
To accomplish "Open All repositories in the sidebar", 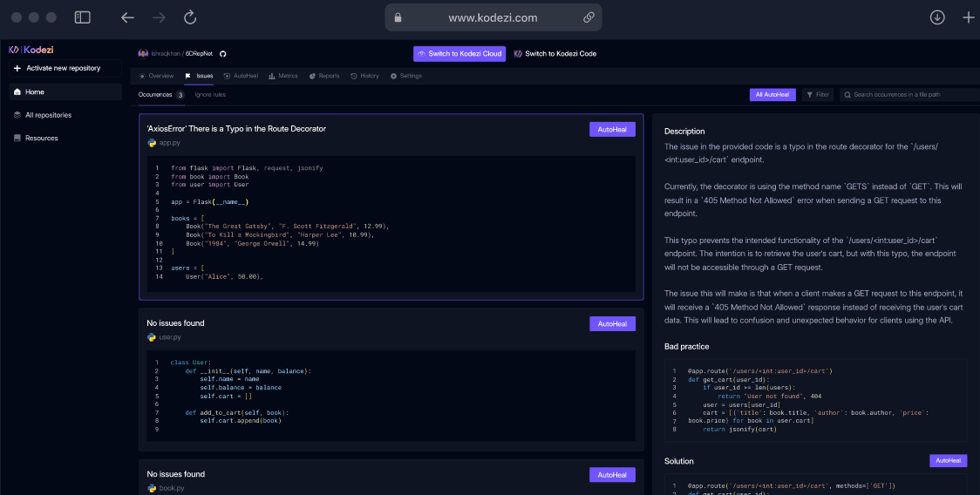I will click(48, 115).
